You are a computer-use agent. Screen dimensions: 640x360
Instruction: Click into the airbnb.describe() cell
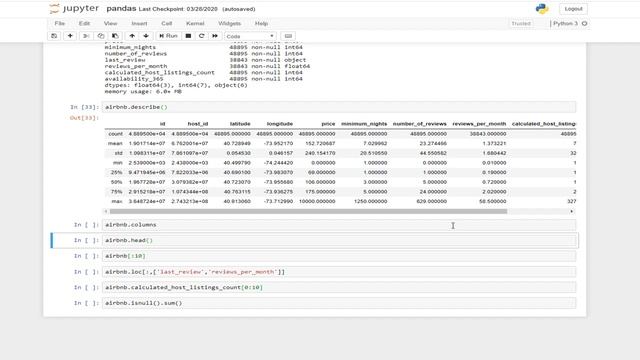[339, 107]
